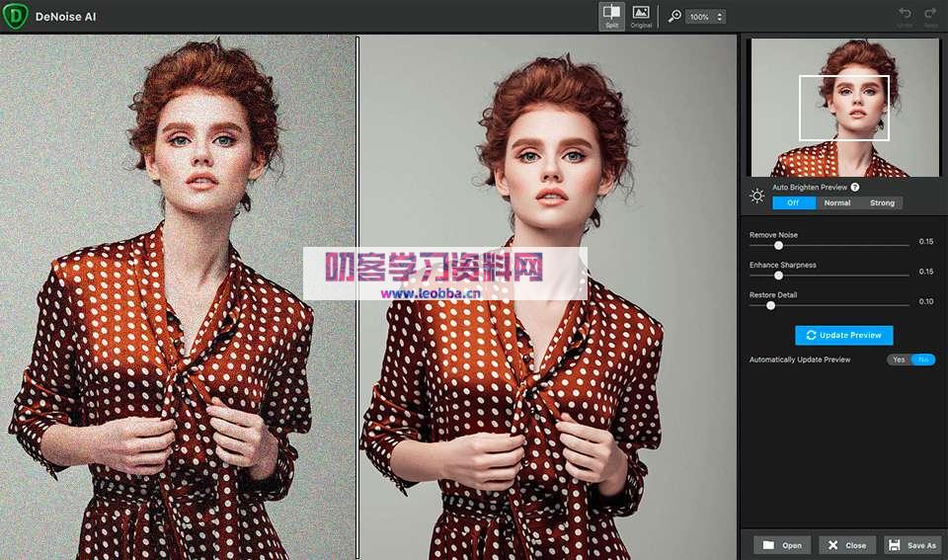This screenshot has height=560, width=948.
Task: Set Auto Brighten Preview to Off
Action: [794, 203]
